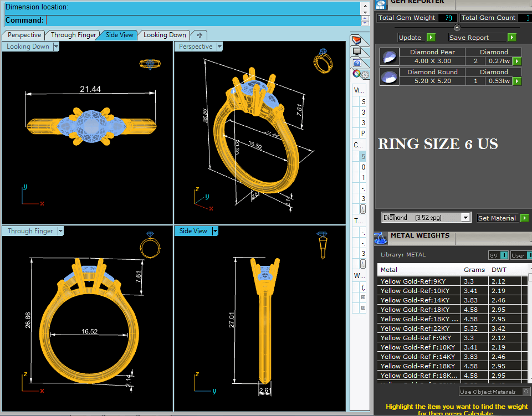Click the Save Report button

tap(477, 38)
